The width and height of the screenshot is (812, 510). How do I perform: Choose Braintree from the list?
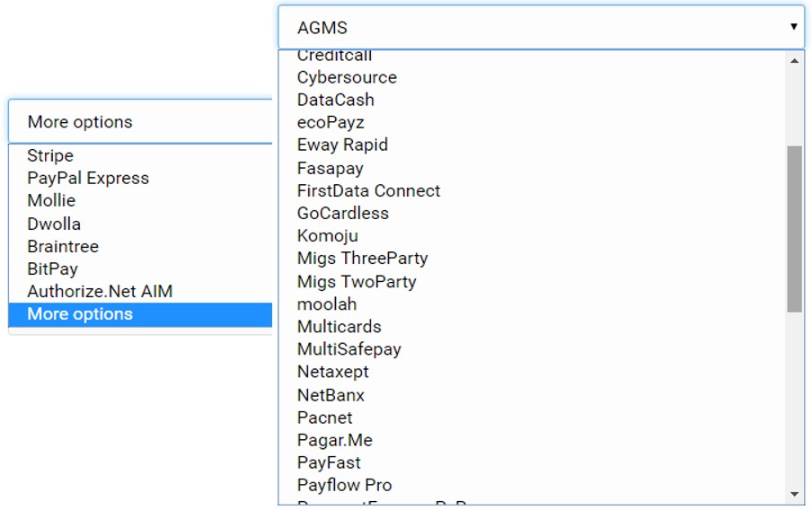tap(63, 247)
